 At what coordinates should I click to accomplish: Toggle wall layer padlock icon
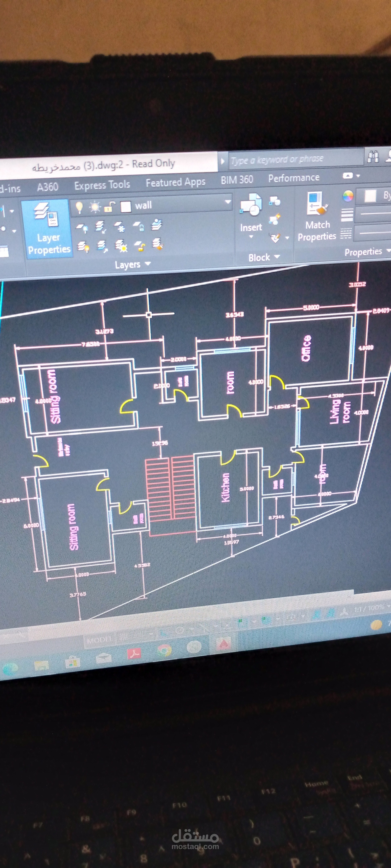tap(110, 206)
